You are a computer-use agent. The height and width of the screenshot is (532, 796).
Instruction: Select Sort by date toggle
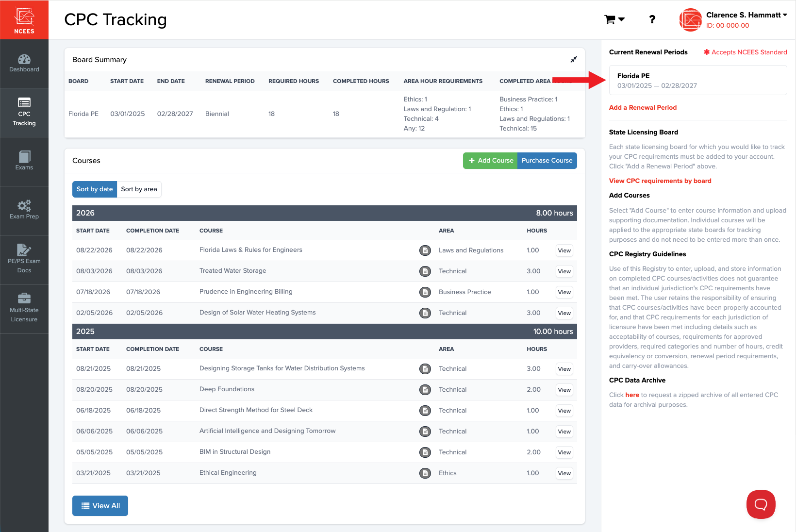point(95,189)
